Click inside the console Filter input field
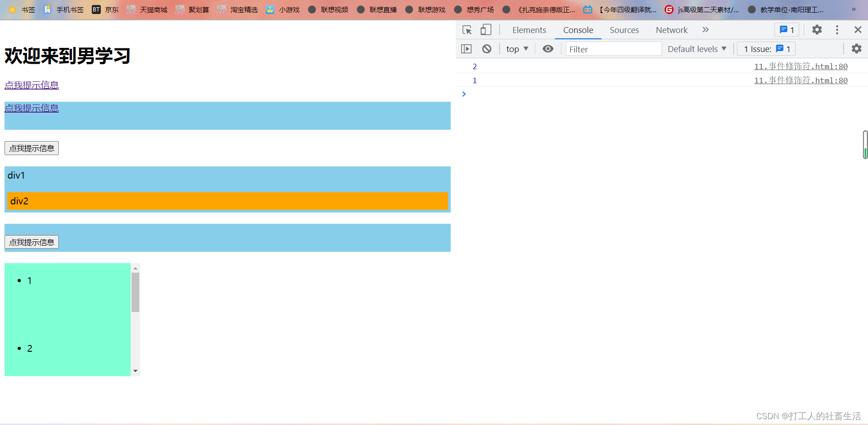 [613, 49]
